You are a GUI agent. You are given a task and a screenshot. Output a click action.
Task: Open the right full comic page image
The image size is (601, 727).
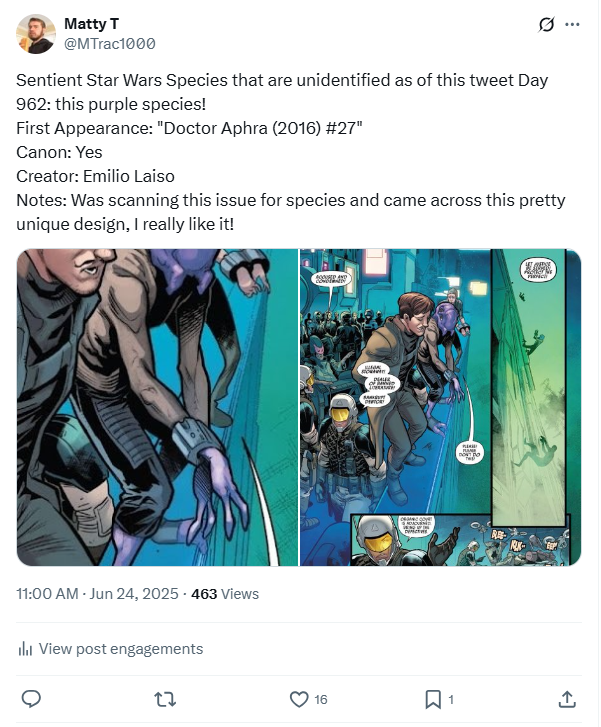click(441, 407)
